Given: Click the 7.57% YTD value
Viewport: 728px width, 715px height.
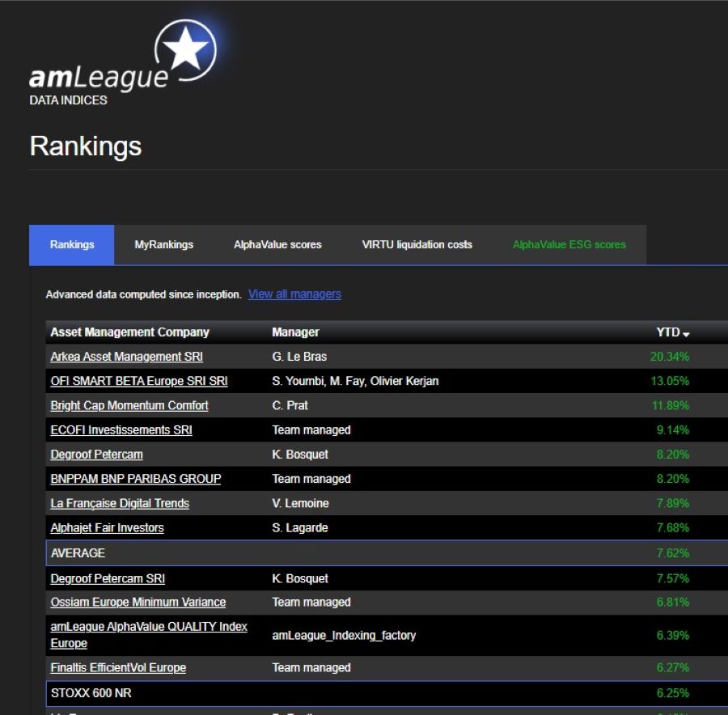Looking at the screenshot, I should coord(673,578).
